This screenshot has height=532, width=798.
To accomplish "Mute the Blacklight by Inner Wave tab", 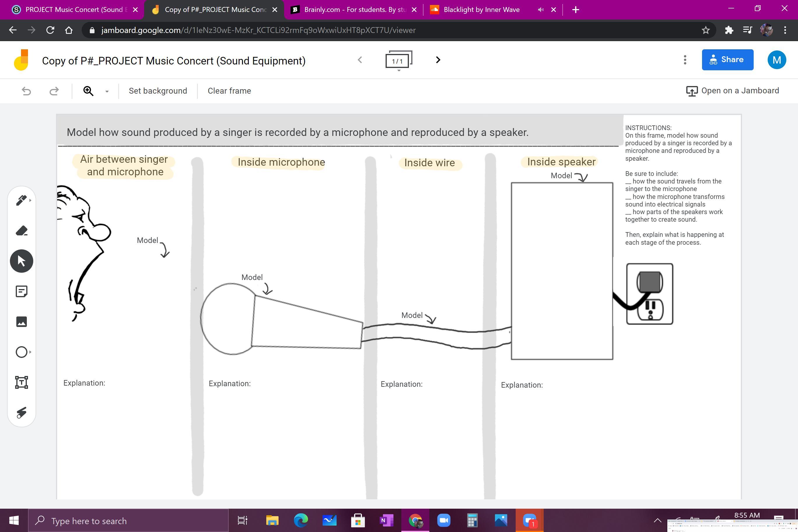I will pos(540,10).
